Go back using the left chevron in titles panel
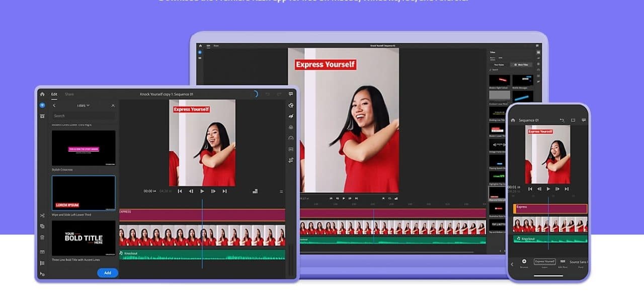Screen dimensions: 644x302 [x=54, y=106]
